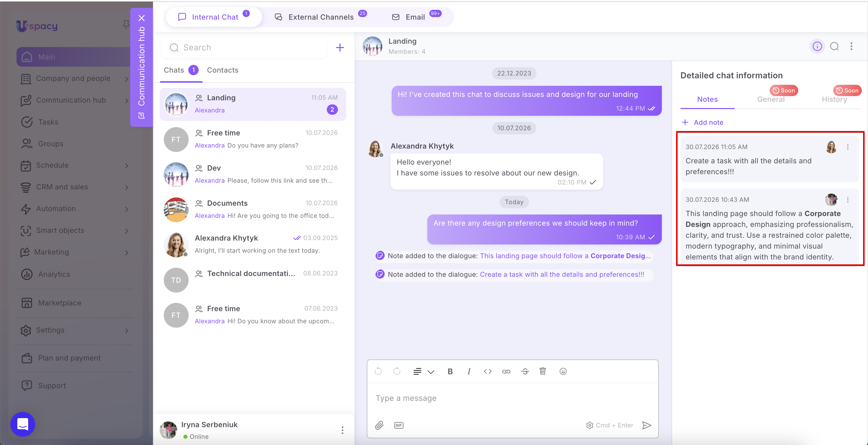Clear message with the trash icon

pos(543,371)
